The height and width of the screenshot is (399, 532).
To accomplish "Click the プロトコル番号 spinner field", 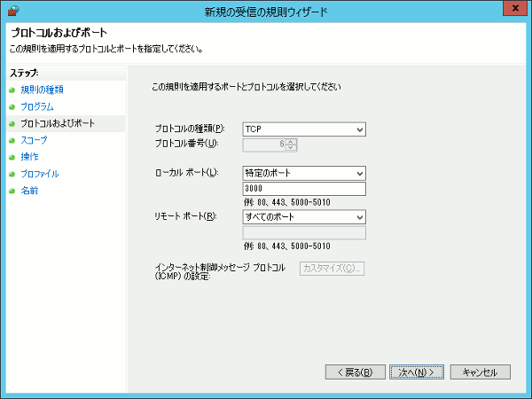I will click(270, 145).
